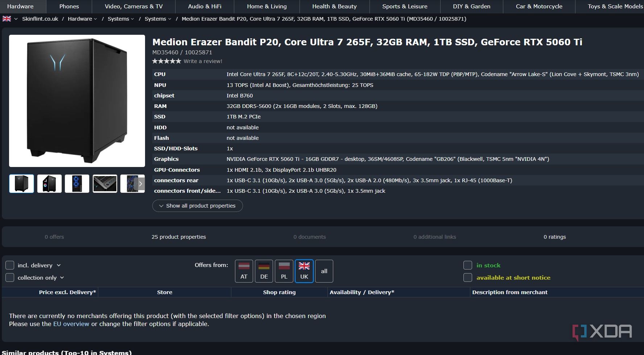The image size is (644, 355).
Task: View third thumbnail with blue fans
Action: (x=77, y=184)
